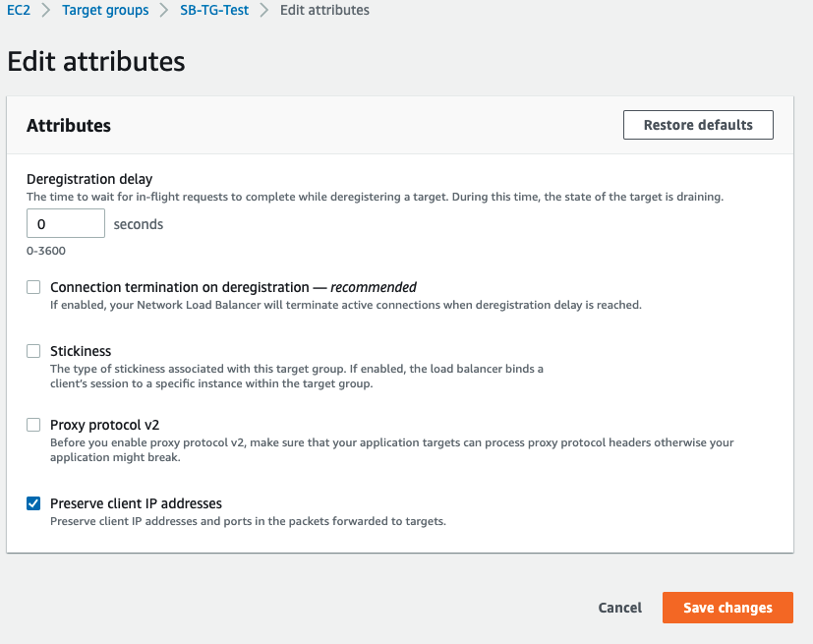The height and width of the screenshot is (644, 813).
Task: Tick the Stickiness checkbox
Action: tap(33, 351)
